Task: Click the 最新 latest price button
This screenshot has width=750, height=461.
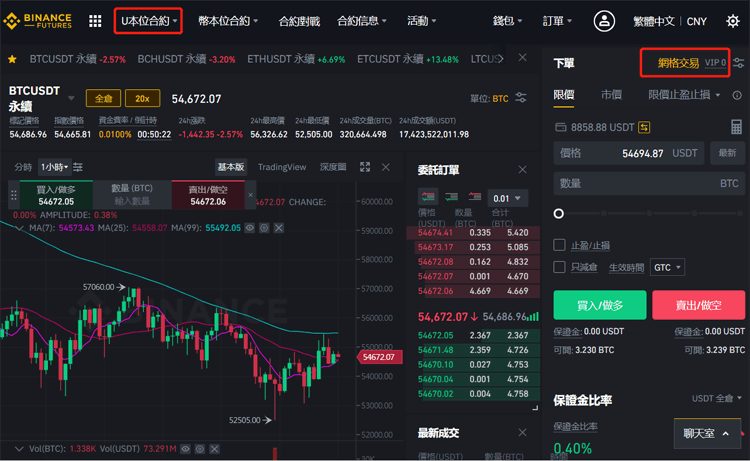Action: tap(727, 153)
